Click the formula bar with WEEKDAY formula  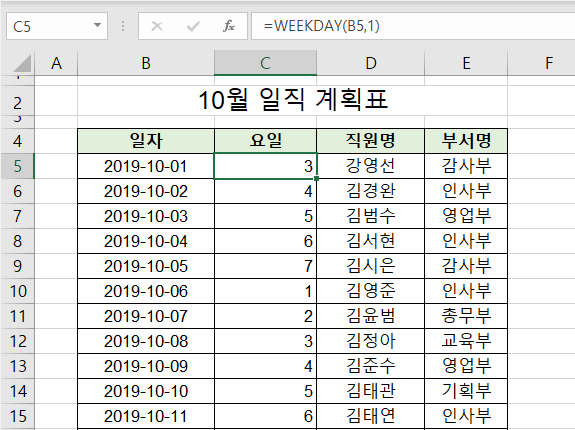click(413, 26)
